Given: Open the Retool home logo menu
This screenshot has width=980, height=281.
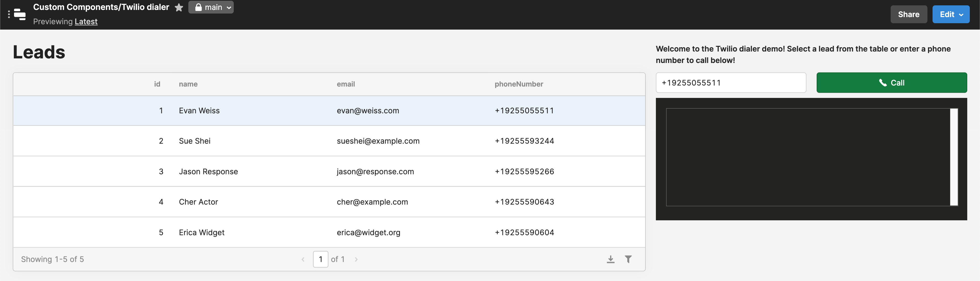Looking at the screenshot, I should [x=19, y=15].
